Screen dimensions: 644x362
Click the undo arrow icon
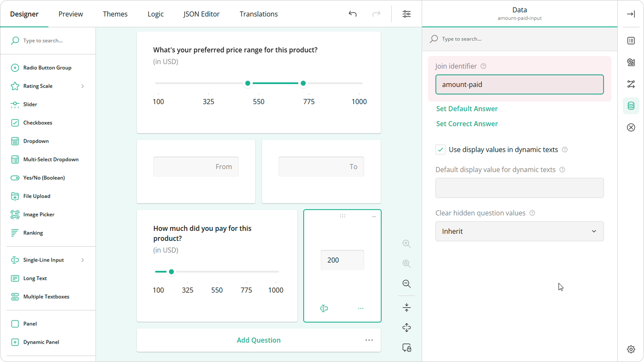[352, 14]
